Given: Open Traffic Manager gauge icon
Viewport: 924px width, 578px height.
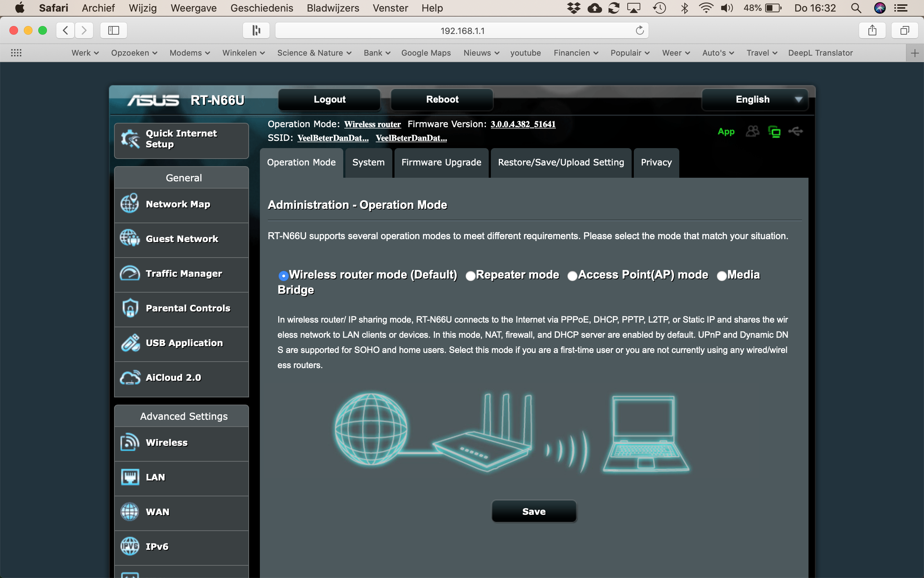Looking at the screenshot, I should 130,273.
